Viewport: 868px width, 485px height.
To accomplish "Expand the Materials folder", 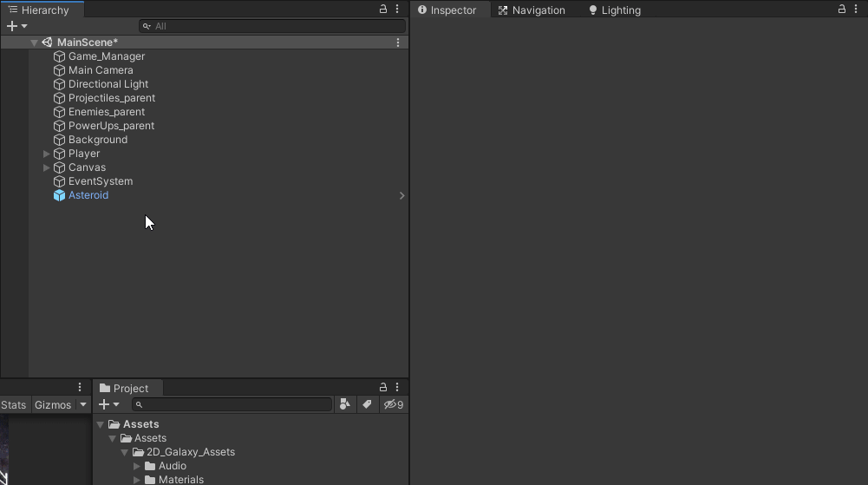I will coord(137,480).
